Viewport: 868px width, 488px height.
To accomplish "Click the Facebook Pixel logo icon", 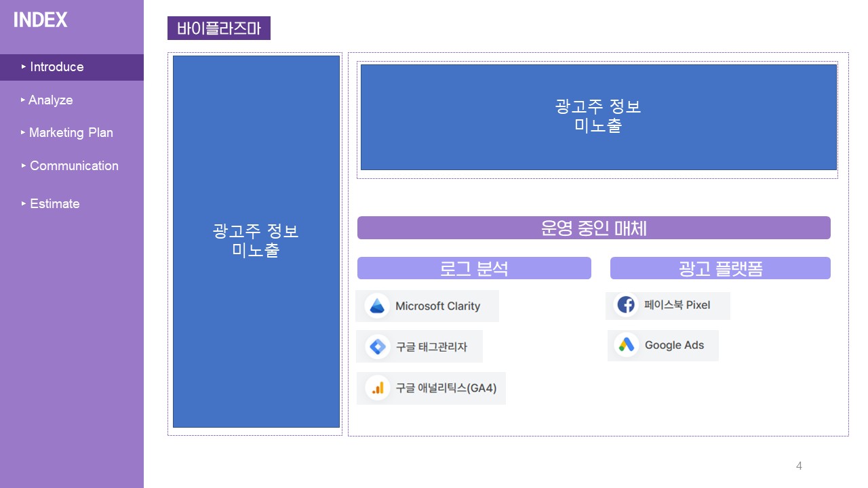I will tap(626, 305).
